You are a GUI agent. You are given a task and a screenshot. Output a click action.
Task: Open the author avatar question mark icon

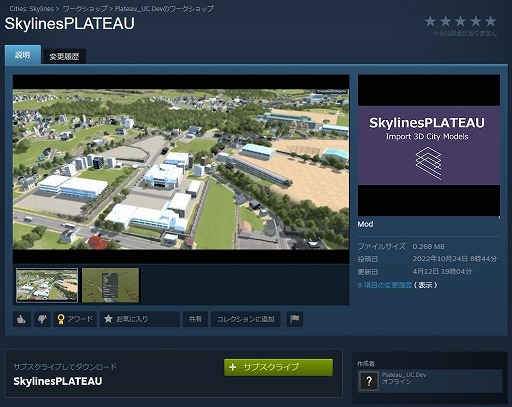pyautogui.click(x=369, y=381)
